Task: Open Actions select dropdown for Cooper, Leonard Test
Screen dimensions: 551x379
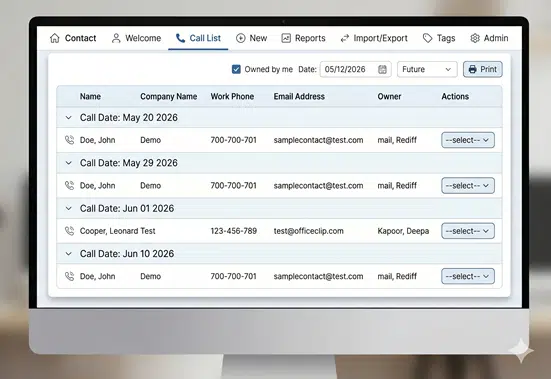Action: click(x=468, y=231)
